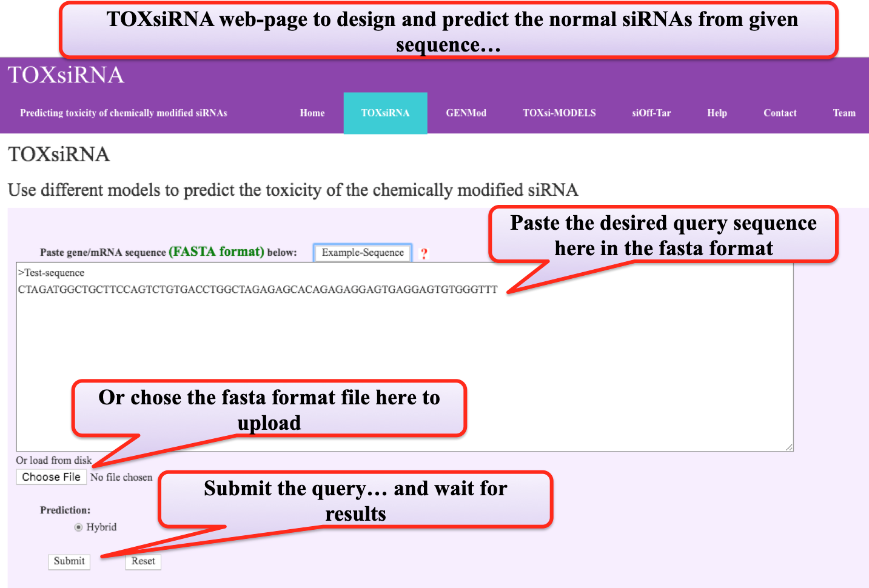The width and height of the screenshot is (869, 588).
Task: Click the 'No file chosen' label
Action: pos(121,478)
